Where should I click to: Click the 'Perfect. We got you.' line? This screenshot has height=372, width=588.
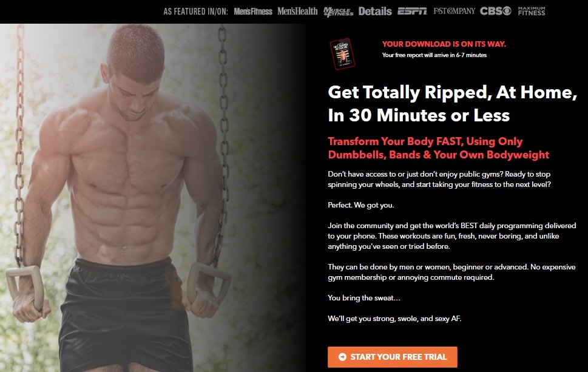point(361,205)
